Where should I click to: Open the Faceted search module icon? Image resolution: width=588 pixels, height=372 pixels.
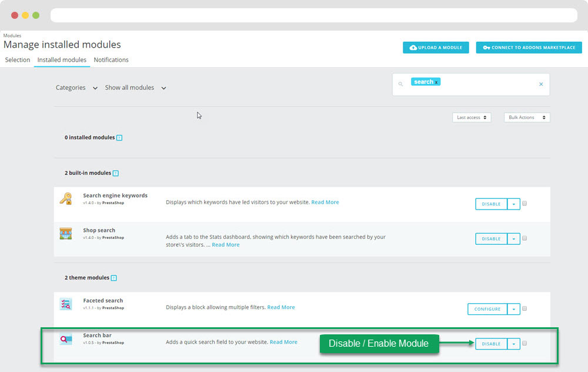[x=66, y=304]
